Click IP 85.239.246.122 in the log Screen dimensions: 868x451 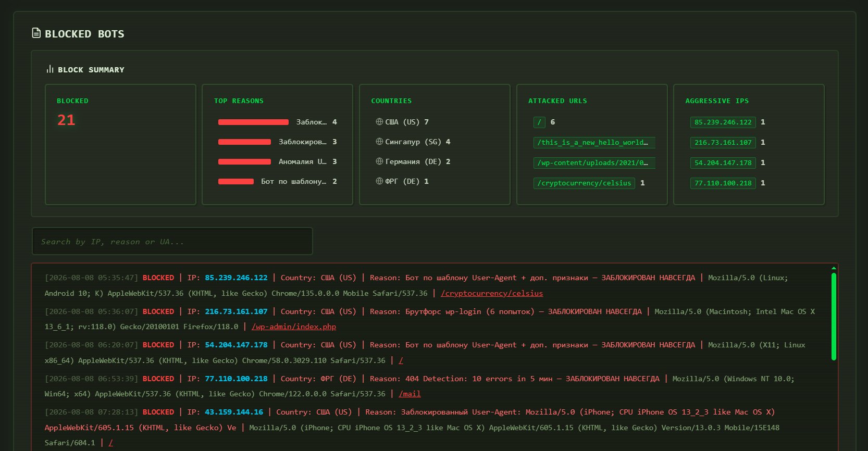[236, 278]
